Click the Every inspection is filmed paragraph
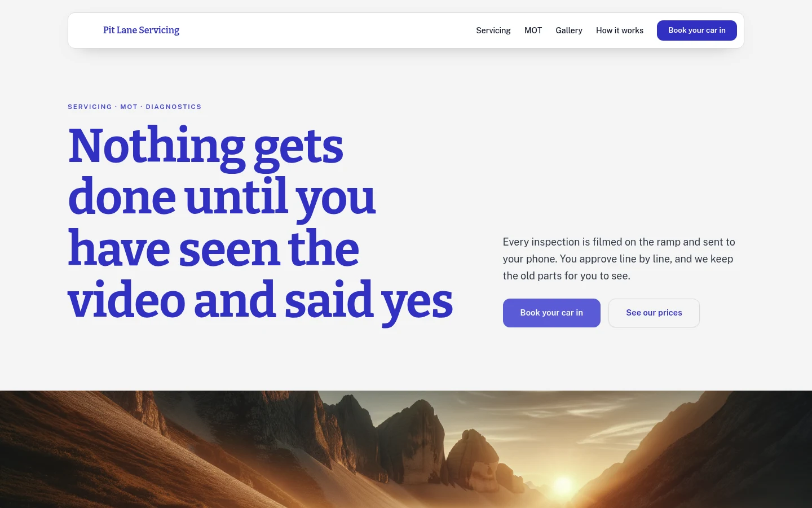The width and height of the screenshot is (812, 508). click(x=619, y=259)
